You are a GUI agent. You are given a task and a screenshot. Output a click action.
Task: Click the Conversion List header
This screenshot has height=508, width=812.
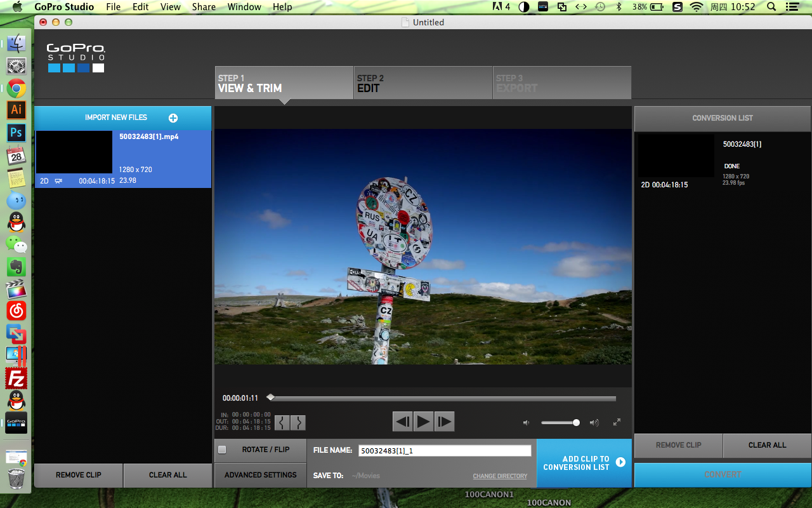coord(723,118)
